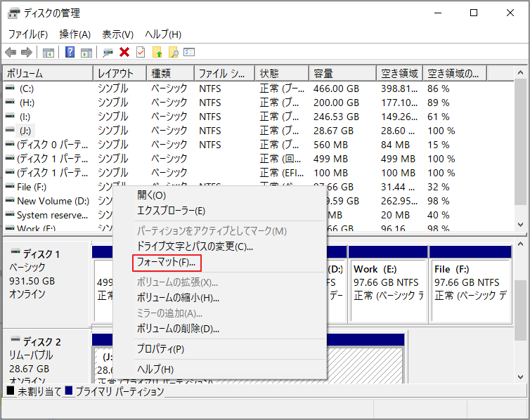Image resolution: width=530 pixels, height=420 pixels.
Task: Select the File (F:) partition block
Action: (x=470, y=284)
